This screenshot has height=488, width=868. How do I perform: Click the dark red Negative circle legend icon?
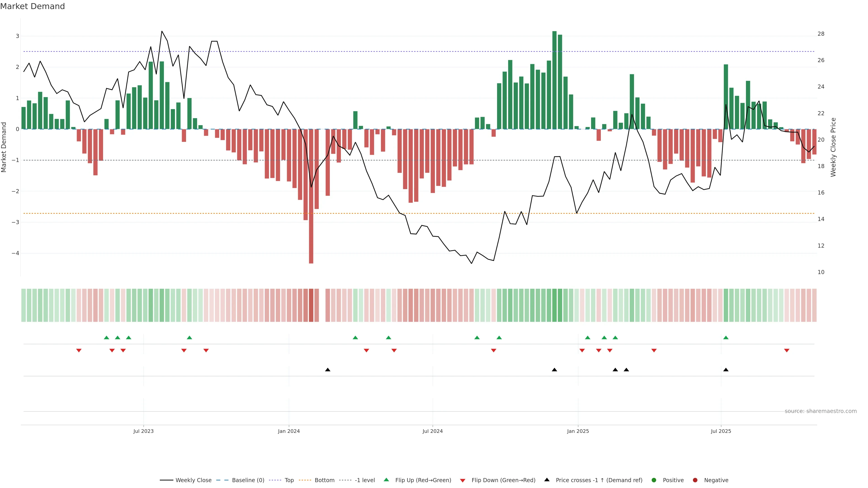coord(695,480)
